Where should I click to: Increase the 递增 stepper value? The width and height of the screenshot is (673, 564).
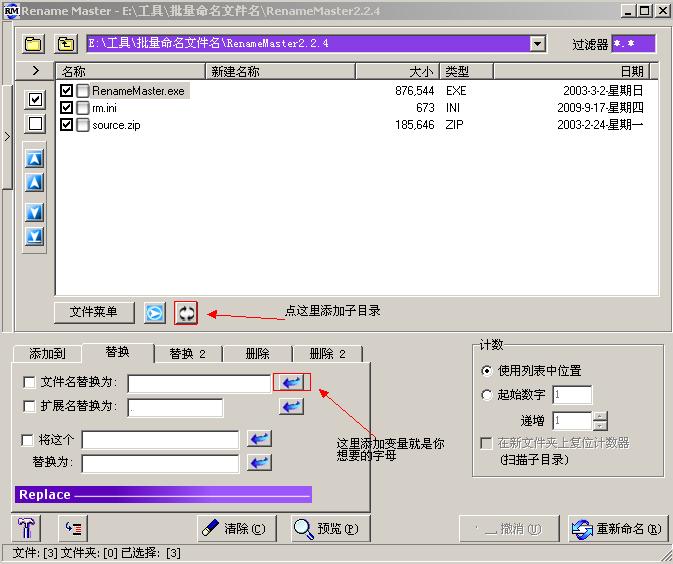600,416
